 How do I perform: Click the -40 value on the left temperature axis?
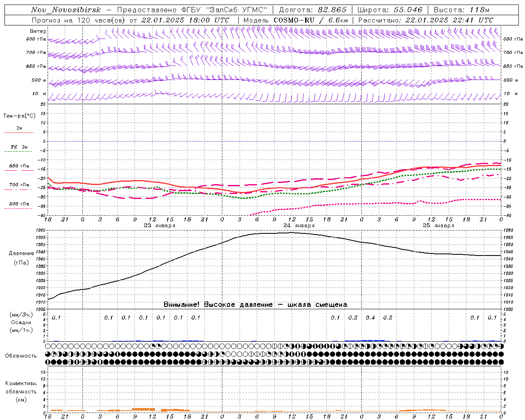42,216
